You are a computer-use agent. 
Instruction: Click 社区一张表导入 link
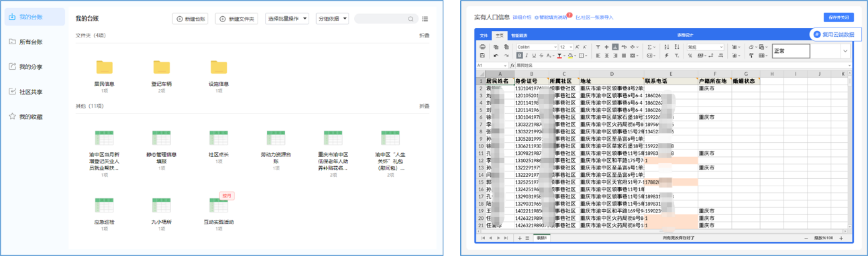click(595, 17)
